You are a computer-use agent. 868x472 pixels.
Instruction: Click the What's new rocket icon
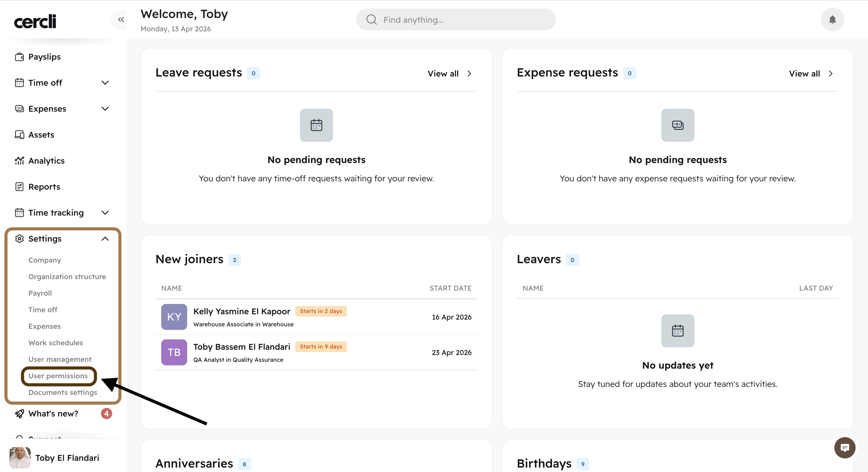coord(19,413)
